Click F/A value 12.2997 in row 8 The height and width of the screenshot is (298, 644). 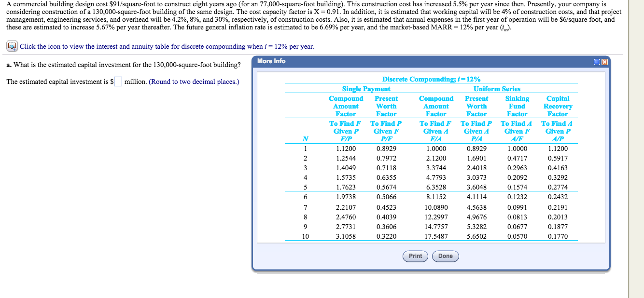(x=436, y=217)
